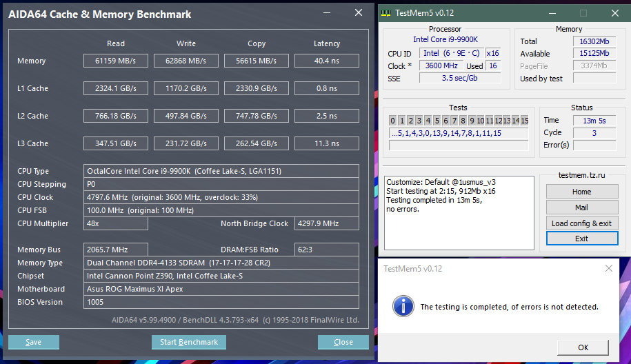Click Memory Latency value 40.4 ns
Viewport: 631px width, 364px height.
[327, 61]
